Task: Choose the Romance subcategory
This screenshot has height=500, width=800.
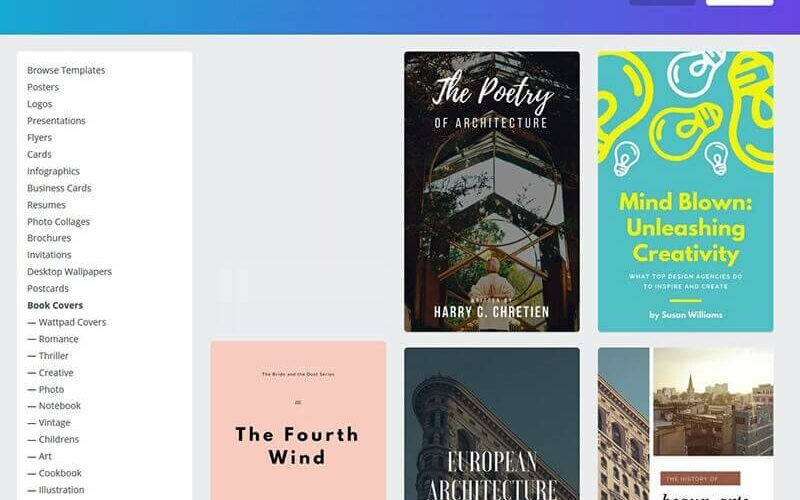Action: [x=53, y=339]
